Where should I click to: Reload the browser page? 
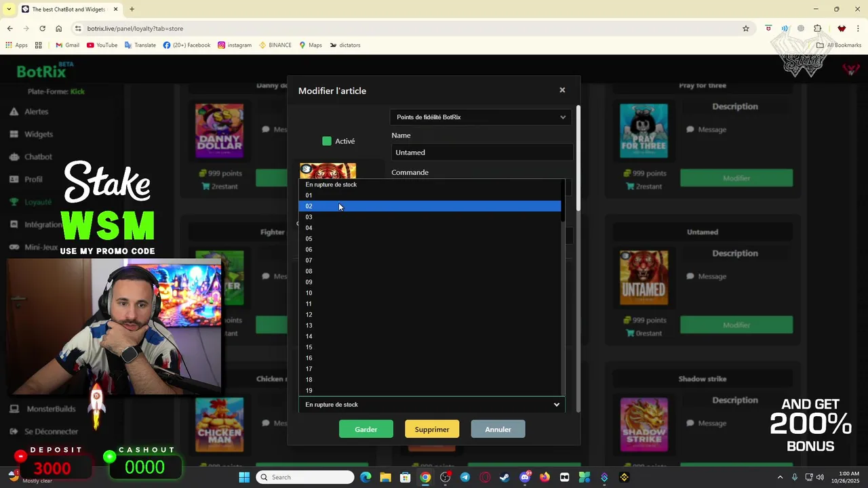click(42, 28)
